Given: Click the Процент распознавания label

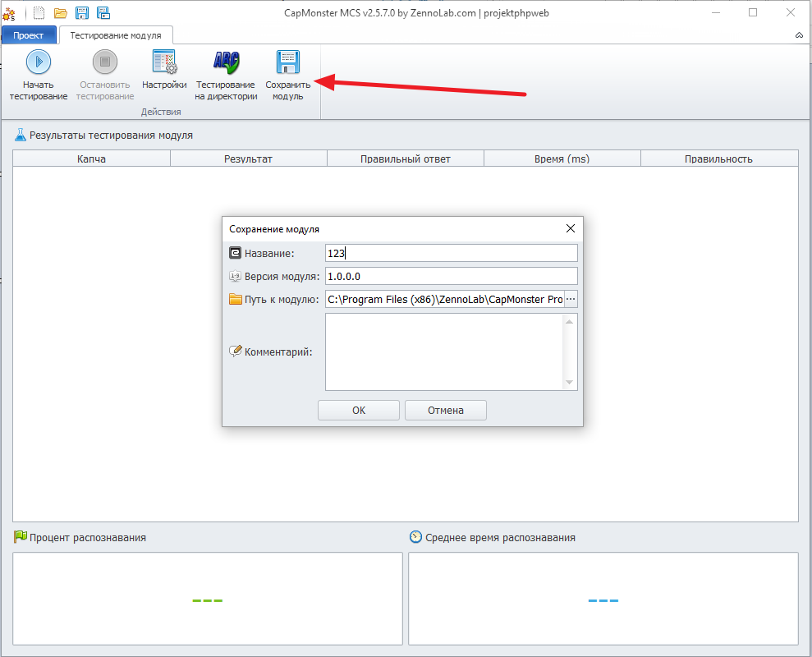Looking at the screenshot, I should (88, 538).
